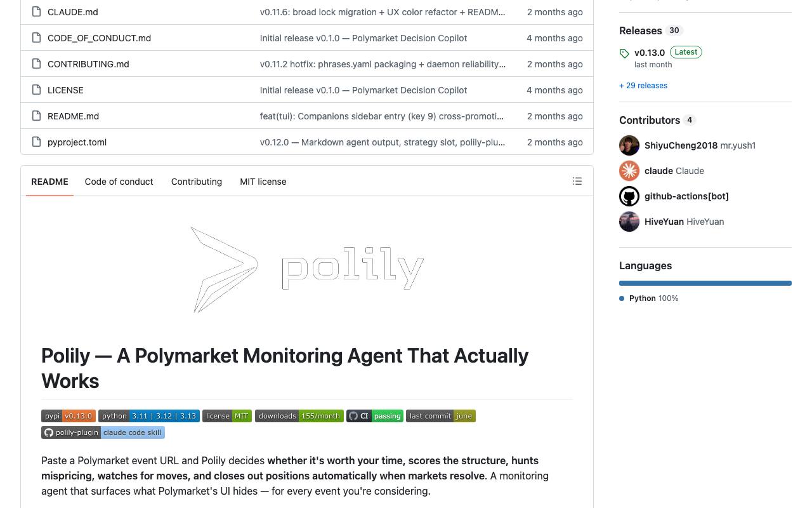812x508 pixels.
Task: Open the CLAUDE.md file
Action: [x=73, y=12]
